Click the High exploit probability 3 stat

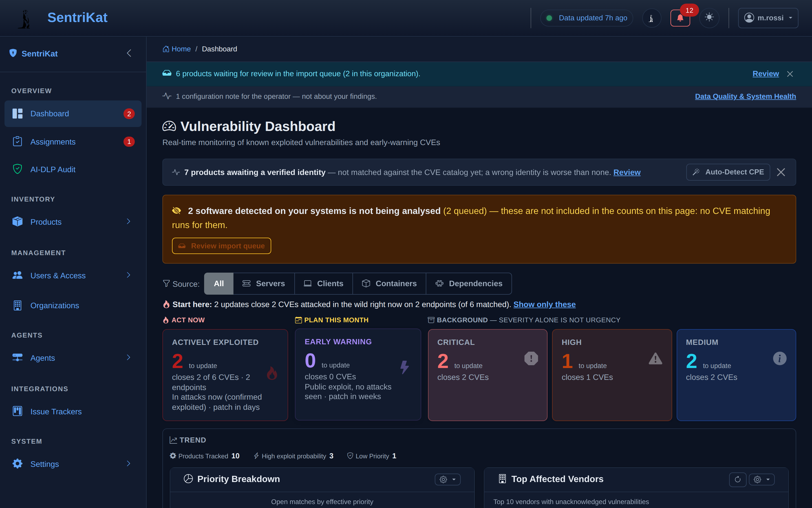[x=294, y=456]
